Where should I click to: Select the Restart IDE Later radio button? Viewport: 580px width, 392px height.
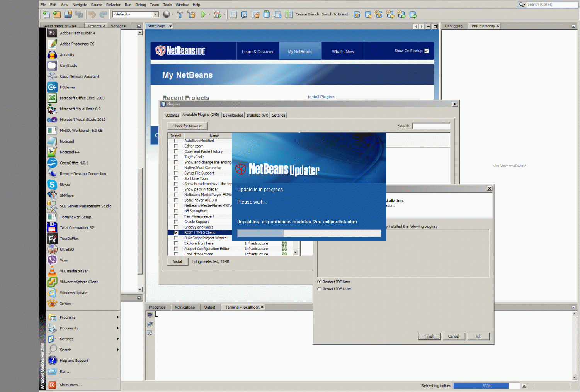pyautogui.click(x=319, y=289)
